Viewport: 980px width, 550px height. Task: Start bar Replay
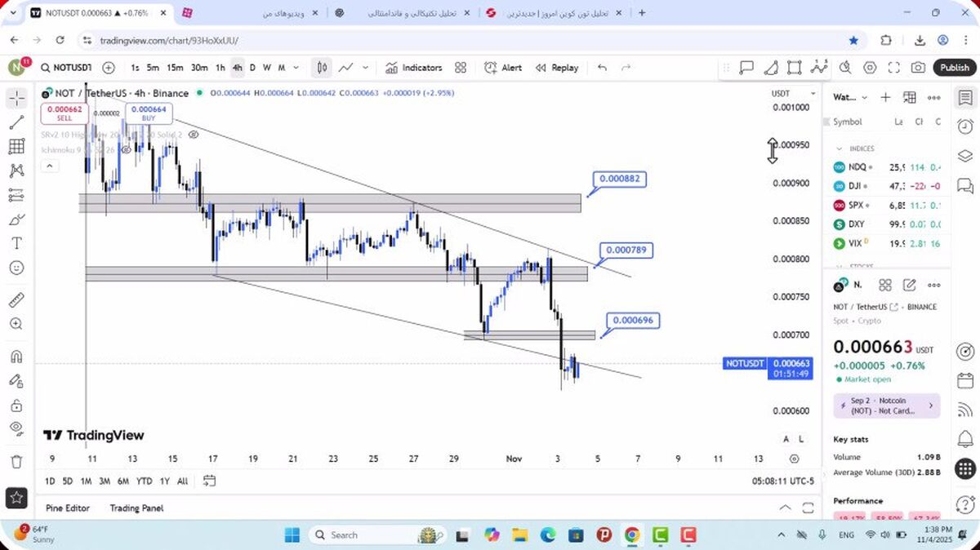coord(557,68)
